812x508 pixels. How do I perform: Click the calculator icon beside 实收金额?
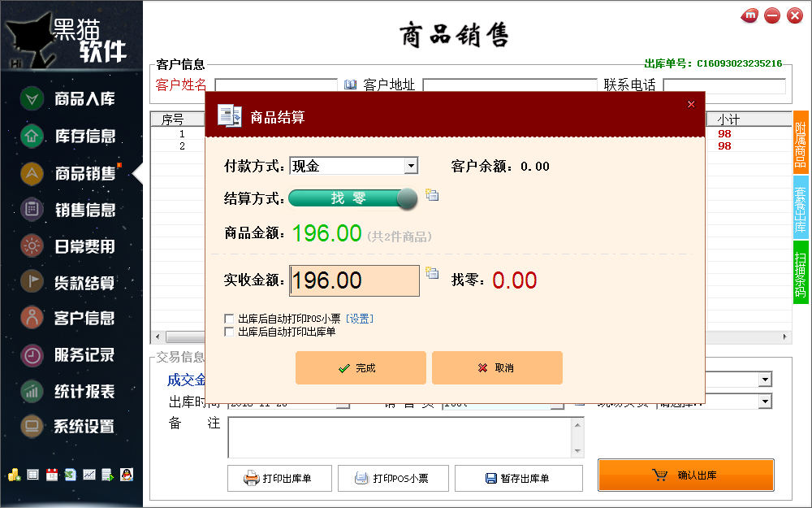(x=432, y=272)
